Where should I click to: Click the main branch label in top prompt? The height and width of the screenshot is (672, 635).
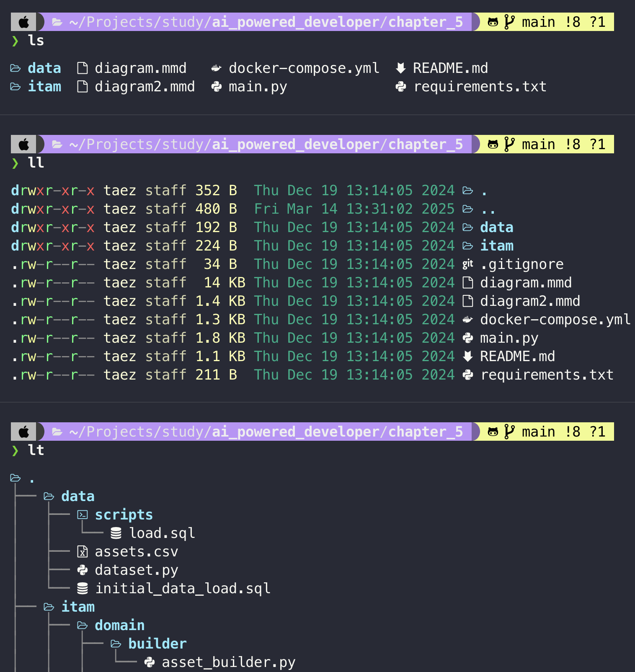coord(538,22)
